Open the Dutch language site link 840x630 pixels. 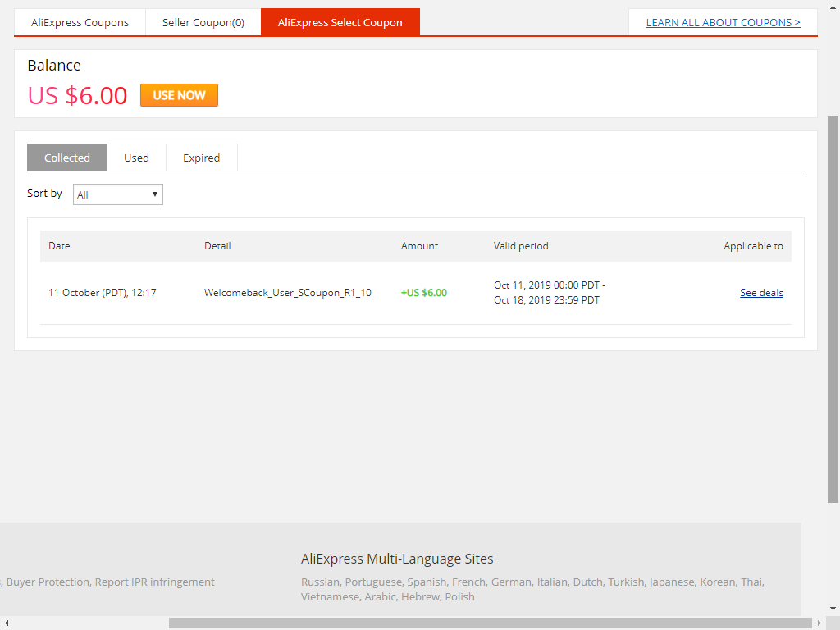pos(587,582)
